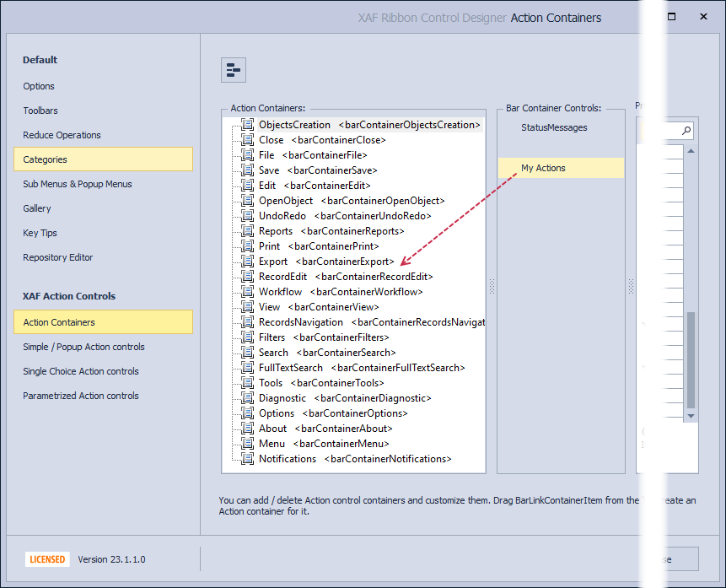This screenshot has height=588, width=726.
Task: Select Edit <barContainerEdit> row
Action: click(x=315, y=186)
